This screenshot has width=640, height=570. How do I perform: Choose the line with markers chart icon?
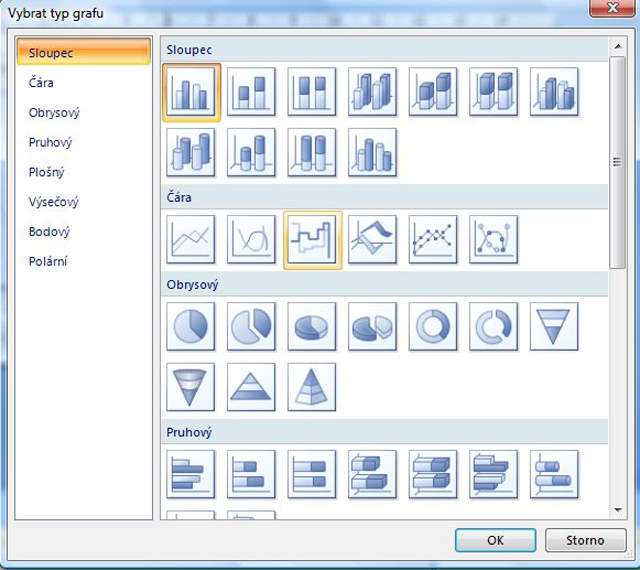click(x=433, y=239)
